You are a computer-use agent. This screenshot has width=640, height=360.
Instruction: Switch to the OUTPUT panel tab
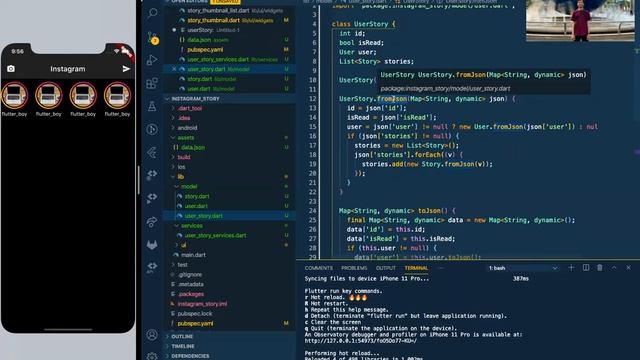[x=386, y=268]
